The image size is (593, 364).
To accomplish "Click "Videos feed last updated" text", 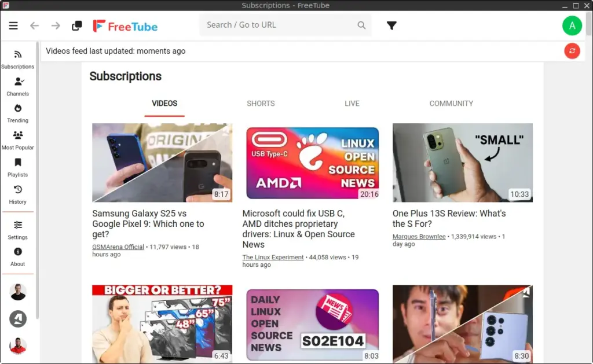I will (116, 51).
